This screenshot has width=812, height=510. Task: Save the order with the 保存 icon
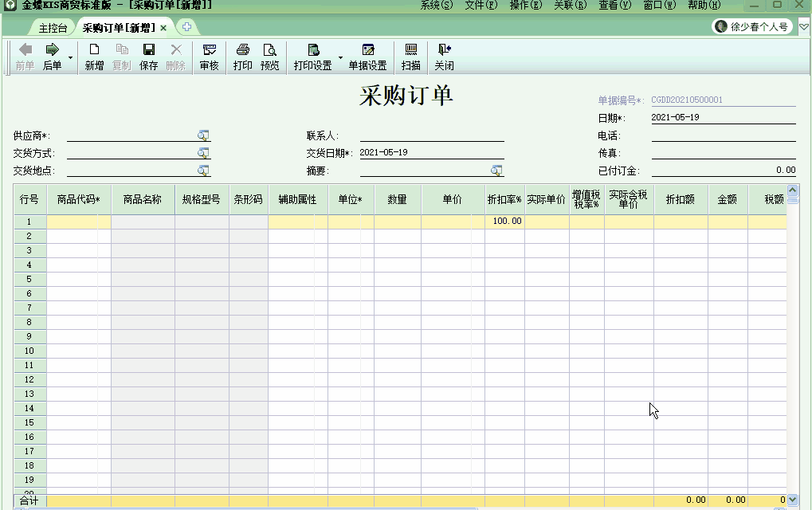pos(148,57)
